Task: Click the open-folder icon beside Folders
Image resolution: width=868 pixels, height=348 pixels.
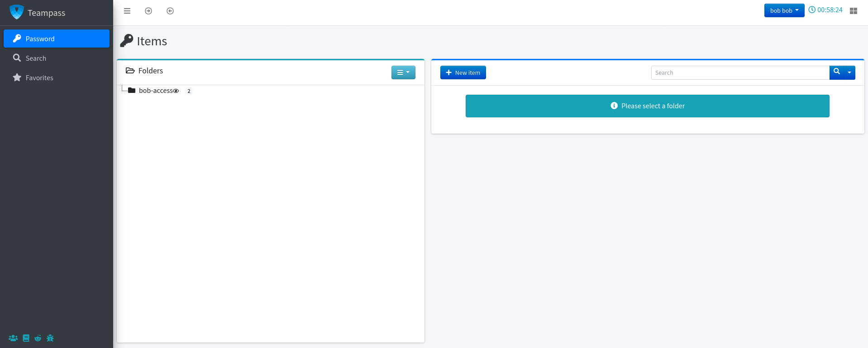Action: point(130,71)
